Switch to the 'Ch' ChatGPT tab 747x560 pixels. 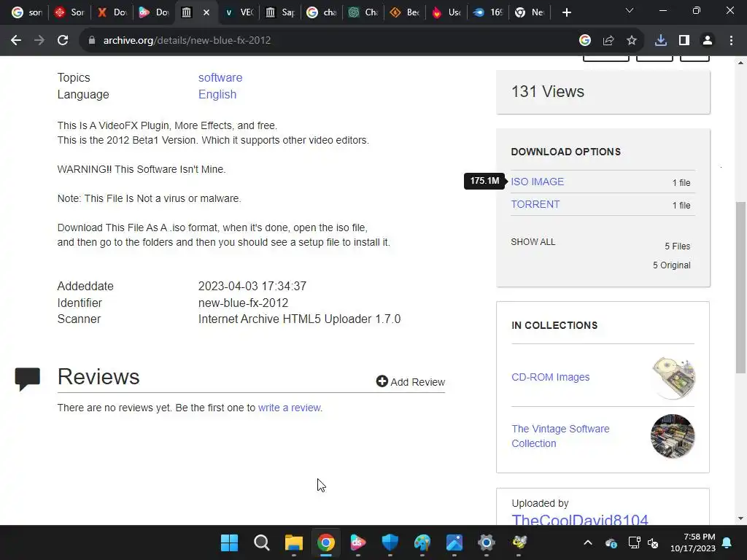click(363, 12)
